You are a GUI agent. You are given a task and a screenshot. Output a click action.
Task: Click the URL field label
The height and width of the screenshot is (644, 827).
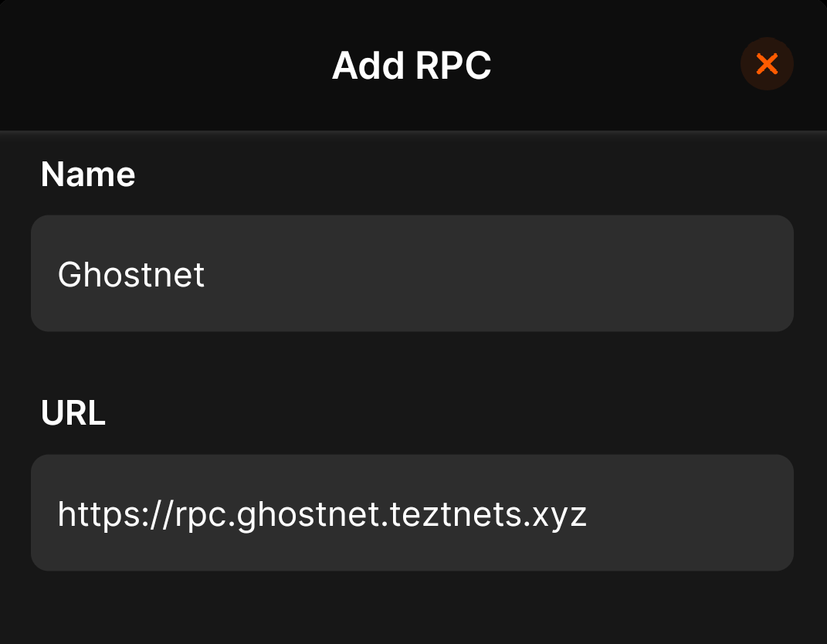[x=73, y=414]
